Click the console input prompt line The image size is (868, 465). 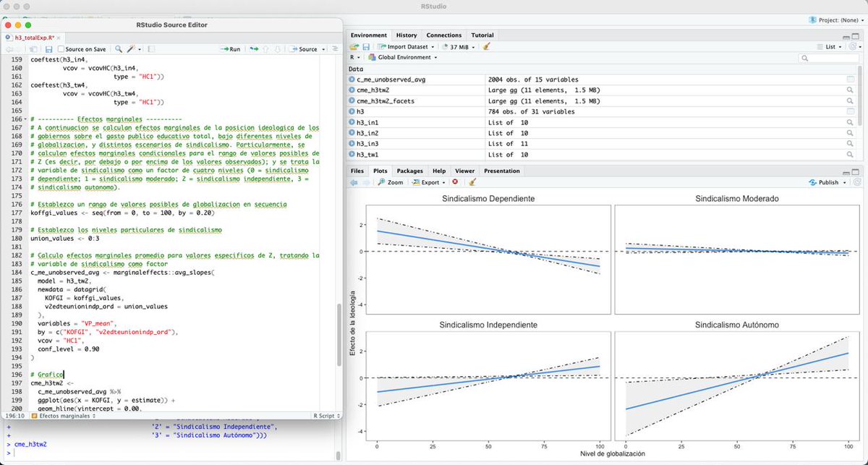pos(171,453)
